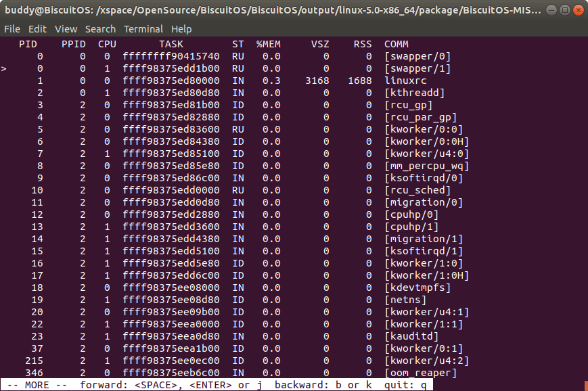Viewport: 588px width, 391px height.
Task: Open the File menu
Action: (x=12, y=29)
